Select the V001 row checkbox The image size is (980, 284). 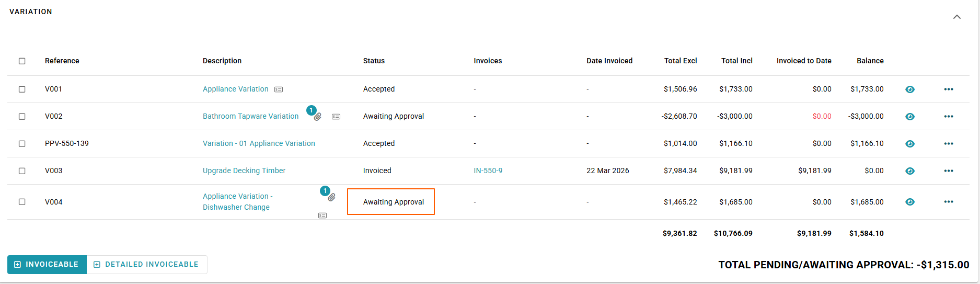22,89
